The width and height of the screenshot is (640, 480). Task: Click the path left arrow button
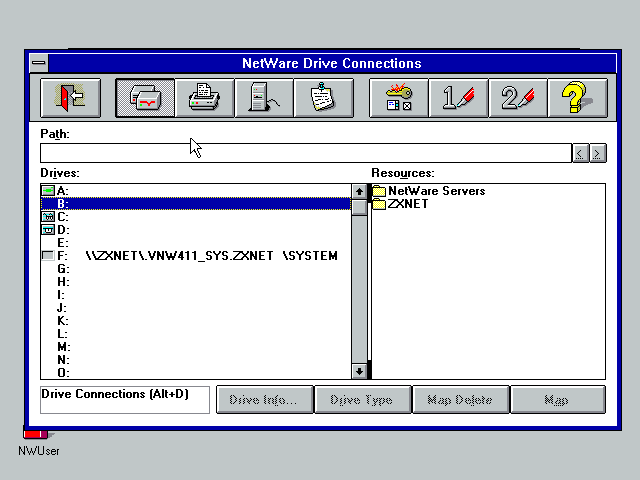[x=580, y=153]
